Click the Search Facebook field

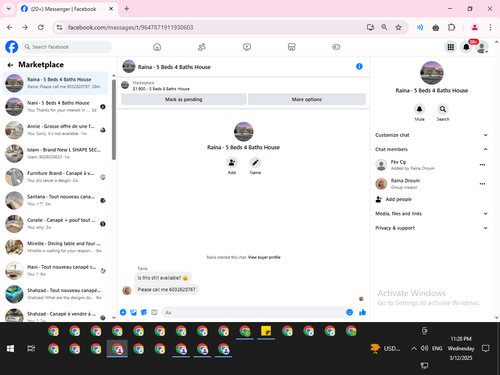pyautogui.click(x=67, y=47)
